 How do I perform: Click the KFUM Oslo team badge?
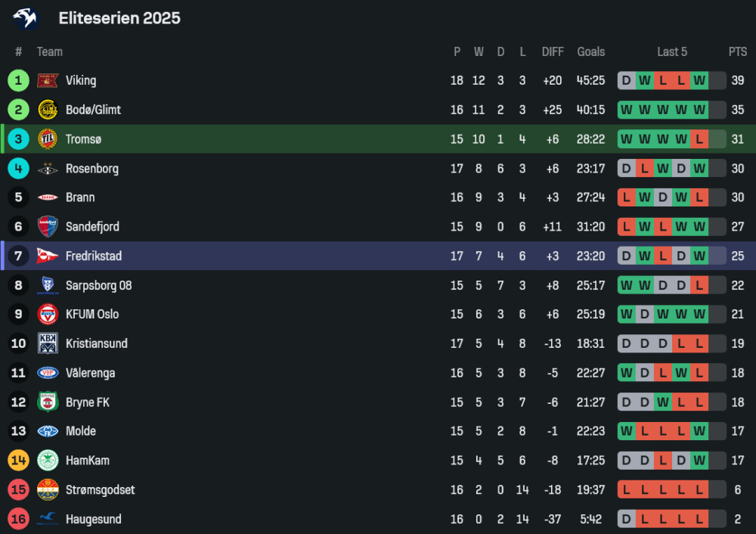pyautogui.click(x=48, y=315)
